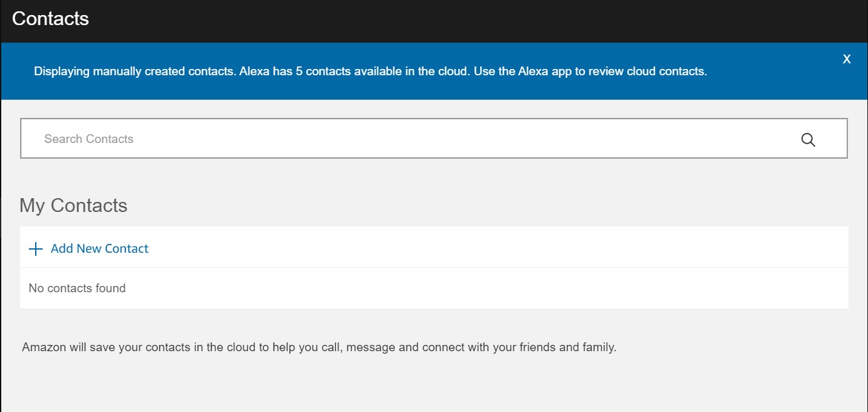Click the Contacts page title
Image resolution: width=868 pixels, height=412 pixels.
[x=50, y=19]
